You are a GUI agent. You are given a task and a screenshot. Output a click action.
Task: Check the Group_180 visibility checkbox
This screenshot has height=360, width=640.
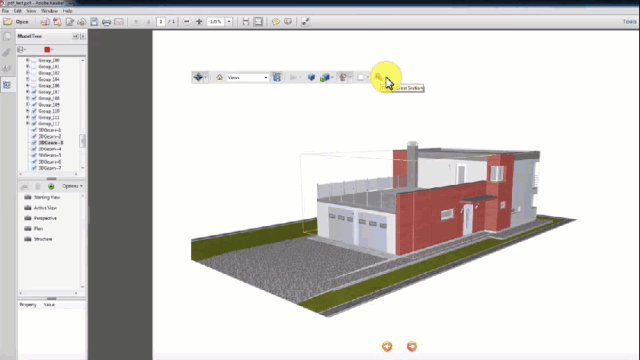pyautogui.click(x=34, y=60)
